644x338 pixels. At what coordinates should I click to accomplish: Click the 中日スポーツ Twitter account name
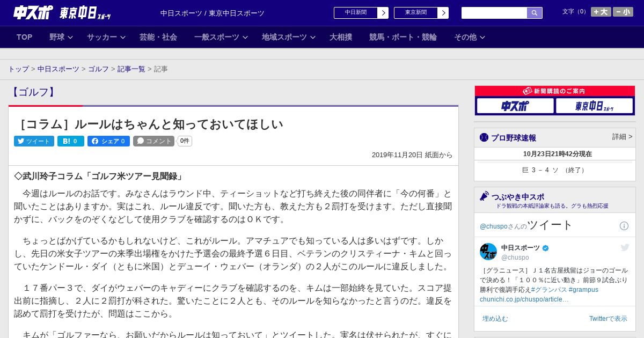pyautogui.click(x=521, y=248)
